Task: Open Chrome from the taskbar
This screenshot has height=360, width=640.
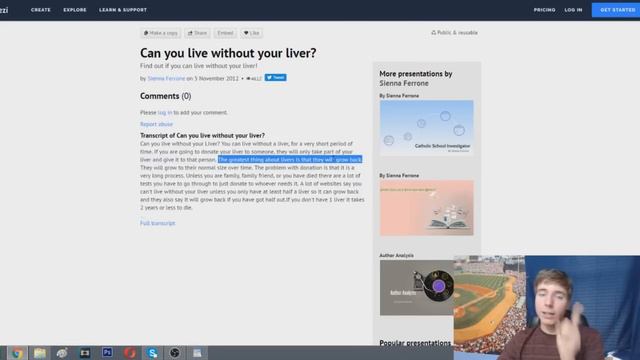Action: click(x=17, y=353)
